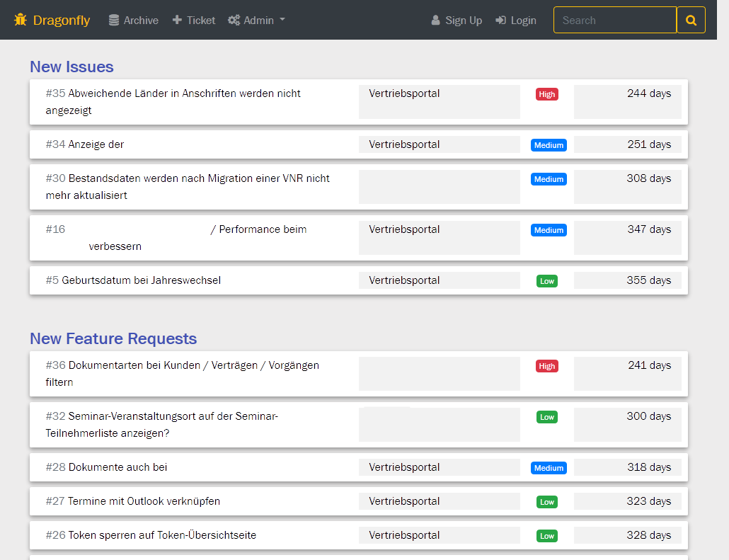Click the Login arrow icon

click(501, 21)
